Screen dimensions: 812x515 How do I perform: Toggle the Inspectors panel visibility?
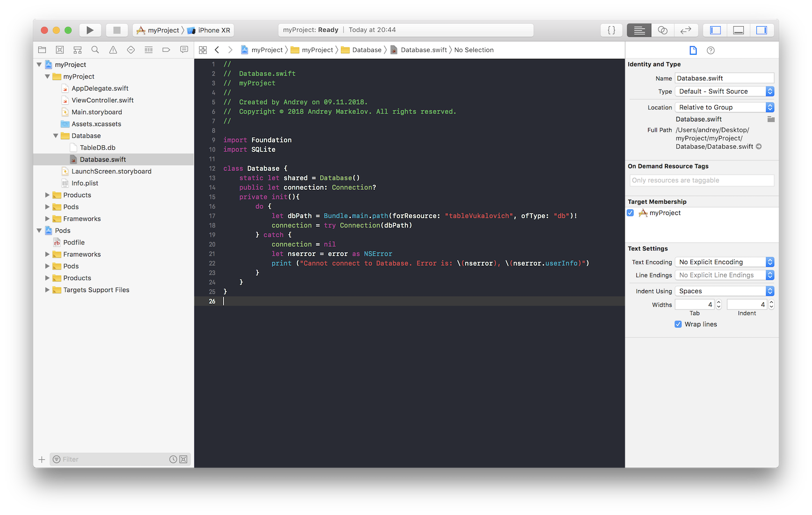pos(762,30)
